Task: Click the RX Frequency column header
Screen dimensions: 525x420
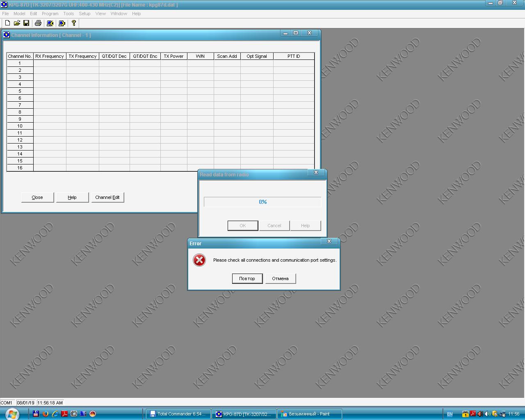Action: coord(50,56)
